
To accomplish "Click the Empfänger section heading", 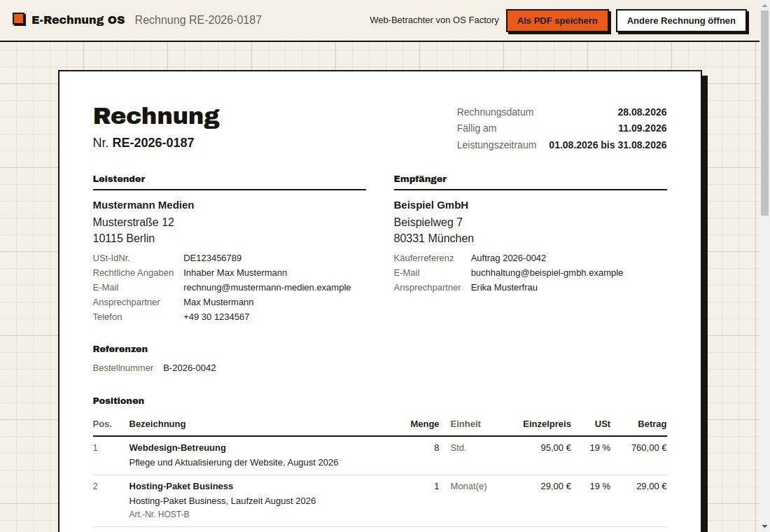I will tap(420, 178).
